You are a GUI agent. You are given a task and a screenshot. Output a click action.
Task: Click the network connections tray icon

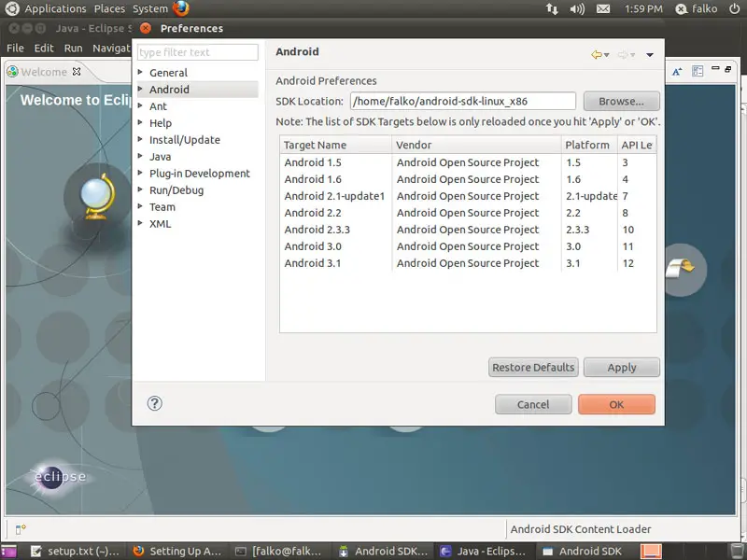552,8
